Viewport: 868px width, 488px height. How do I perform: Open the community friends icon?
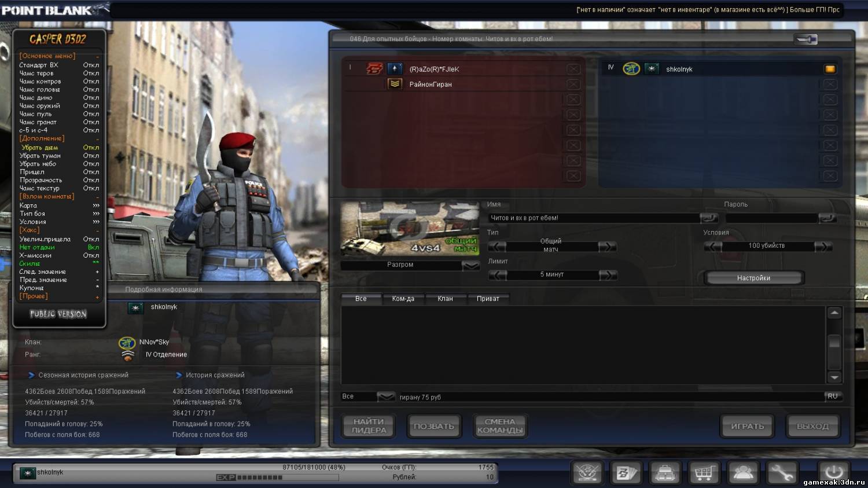pos(743,473)
